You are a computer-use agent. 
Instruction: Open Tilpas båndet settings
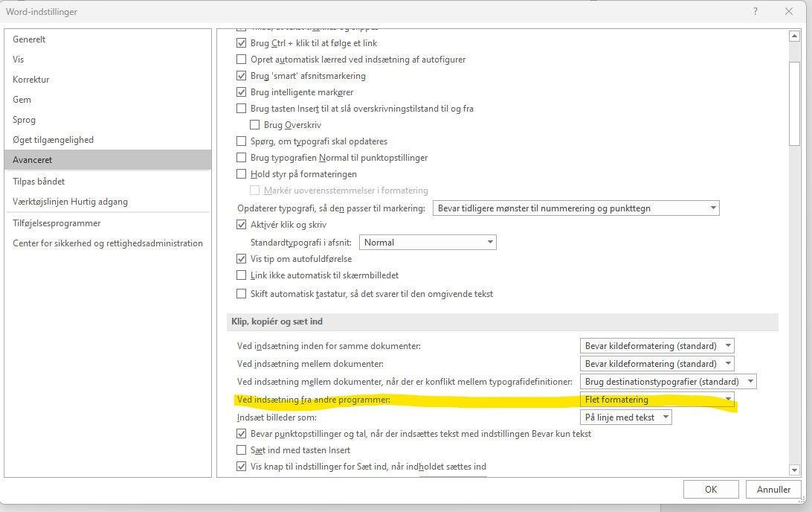pyautogui.click(x=108, y=182)
